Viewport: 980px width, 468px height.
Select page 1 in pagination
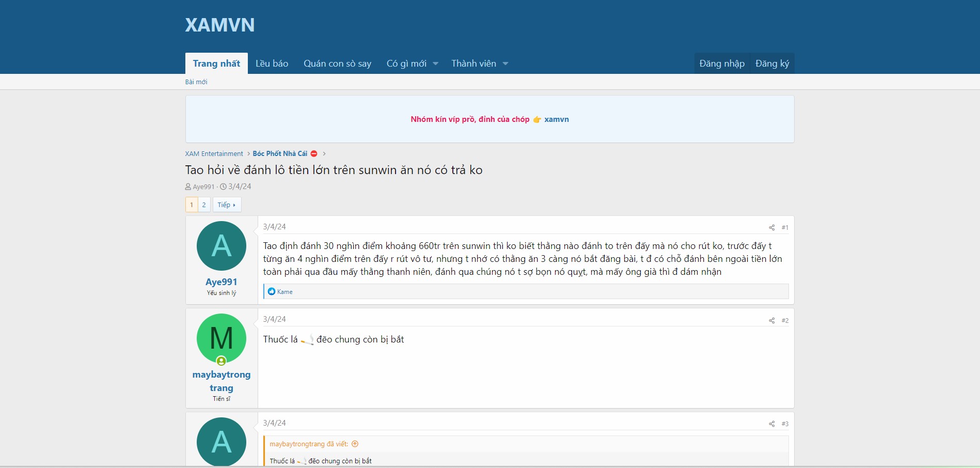(192, 205)
